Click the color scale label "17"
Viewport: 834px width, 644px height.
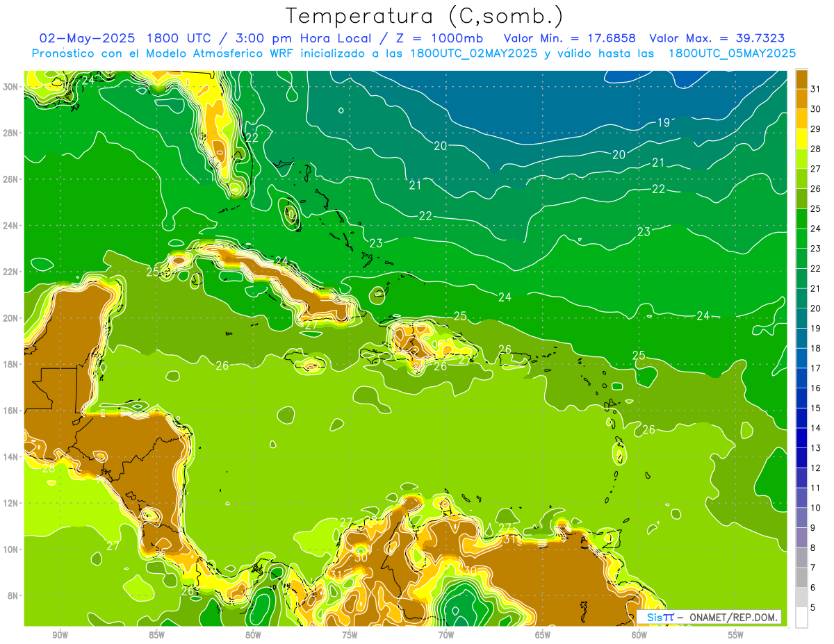click(x=816, y=368)
